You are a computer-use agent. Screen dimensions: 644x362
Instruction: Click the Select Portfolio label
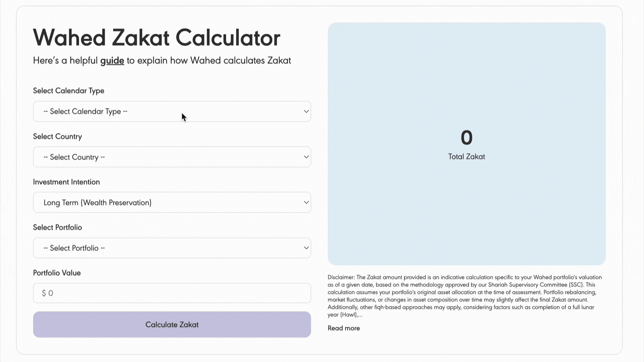pyautogui.click(x=57, y=227)
